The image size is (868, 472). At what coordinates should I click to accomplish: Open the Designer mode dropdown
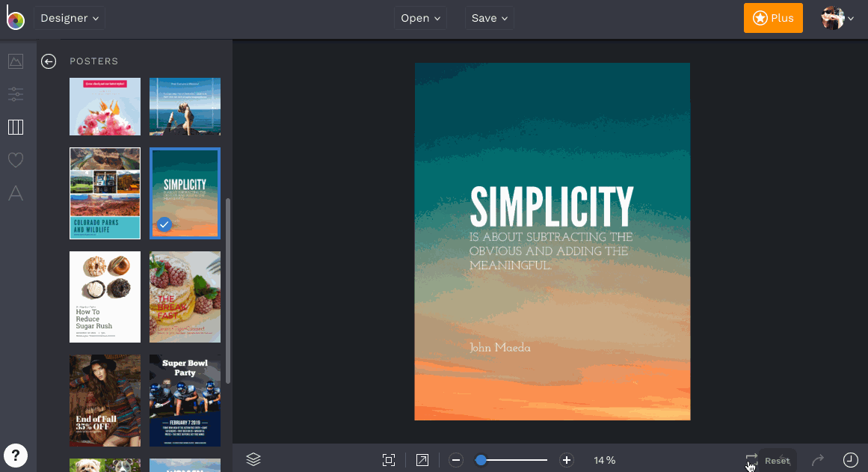pos(70,18)
